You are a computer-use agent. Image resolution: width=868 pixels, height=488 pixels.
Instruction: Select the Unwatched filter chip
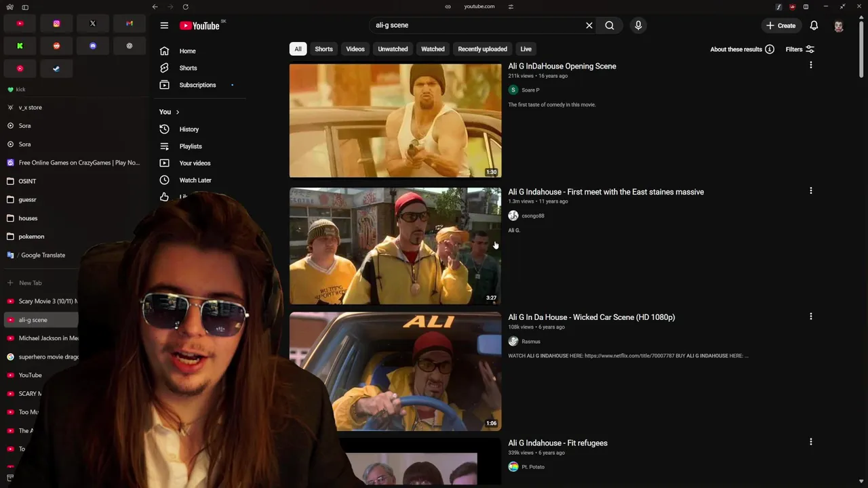[x=393, y=49]
